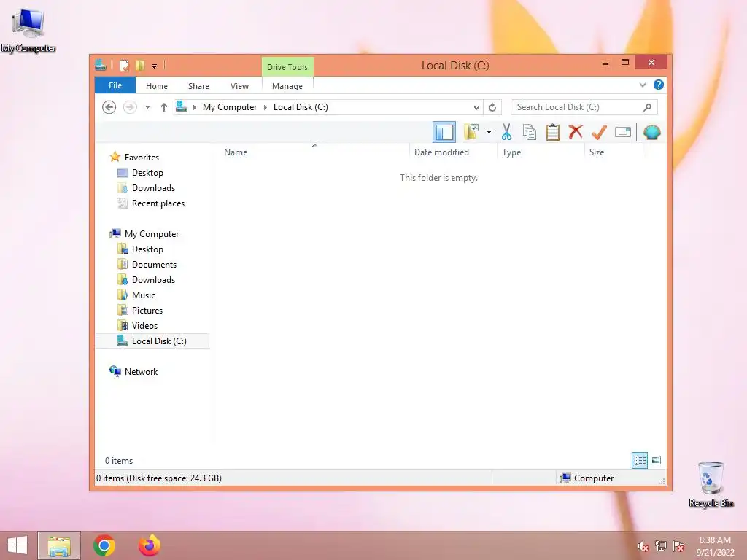
Task: Refresh the current folder
Action: point(492,108)
